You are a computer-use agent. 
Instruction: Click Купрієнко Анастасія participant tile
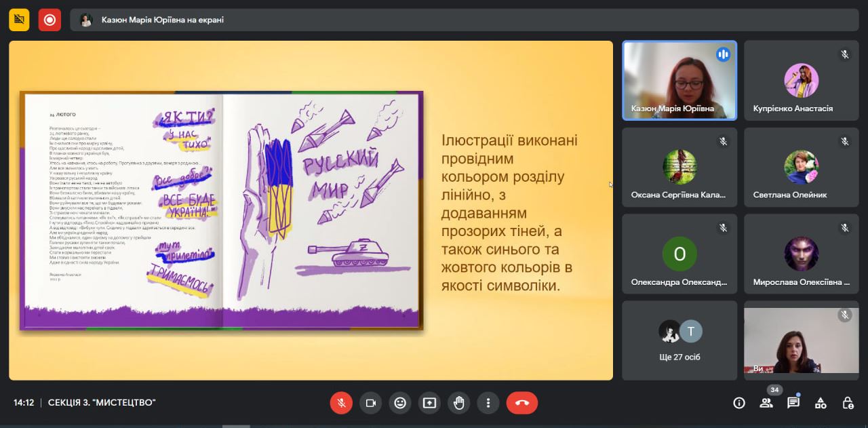point(801,80)
